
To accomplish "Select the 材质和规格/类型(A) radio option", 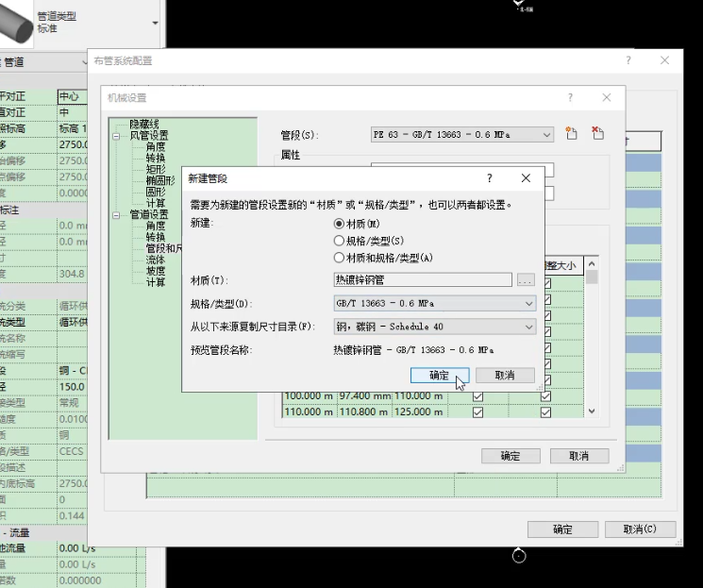I will 339,258.
